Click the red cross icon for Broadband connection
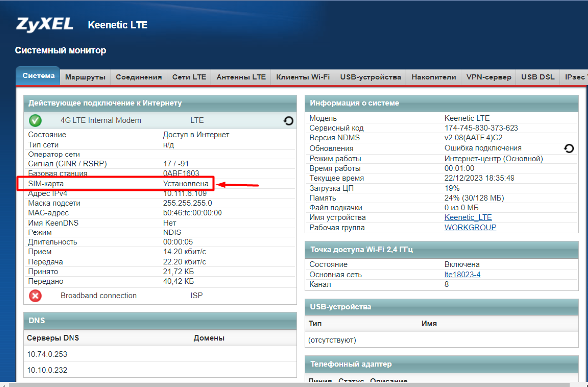Viewport: 588px width, 387px height. click(35, 296)
